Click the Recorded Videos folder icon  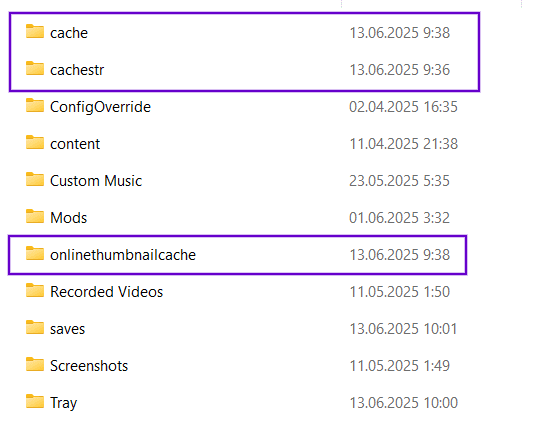[35, 290]
